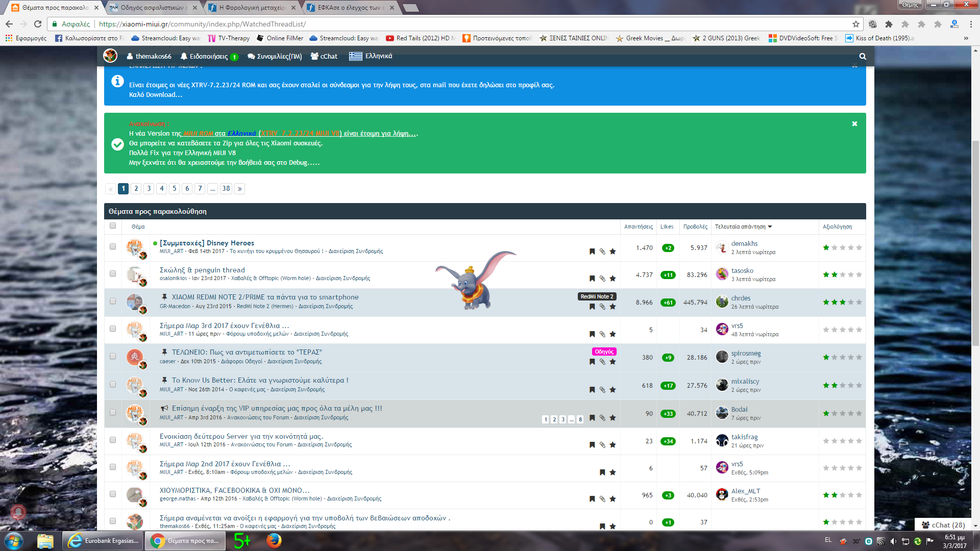Open Firefox from the Windows taskbar

274,540
